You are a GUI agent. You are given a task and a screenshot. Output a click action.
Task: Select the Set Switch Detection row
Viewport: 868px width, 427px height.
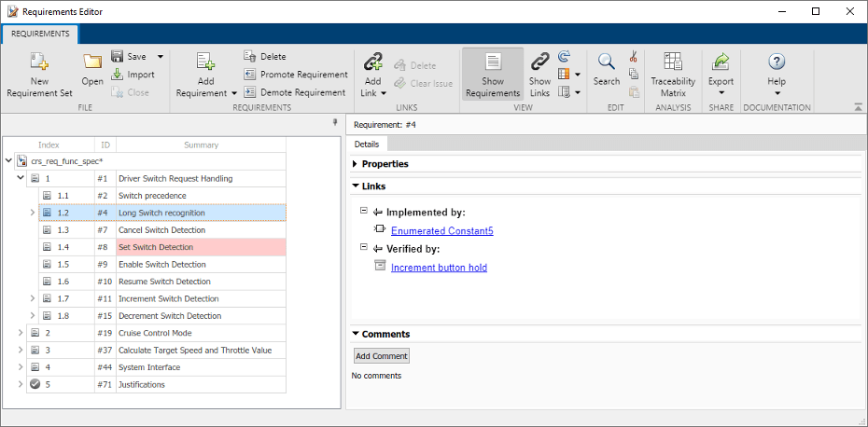pyautogui.click(x=156, y=247)
